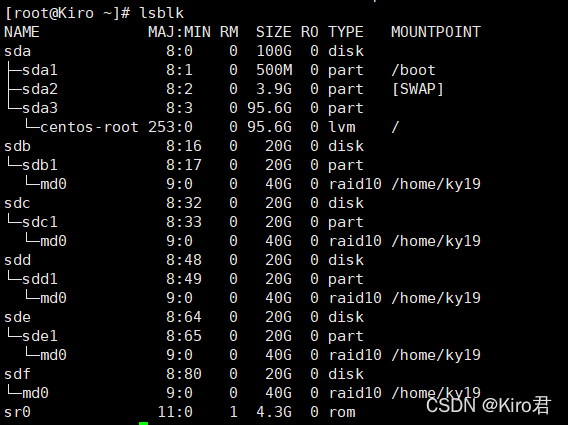Viewport: 568px width, 425px height.
Task: Click the TYPE column header
Action: (346, 32)
